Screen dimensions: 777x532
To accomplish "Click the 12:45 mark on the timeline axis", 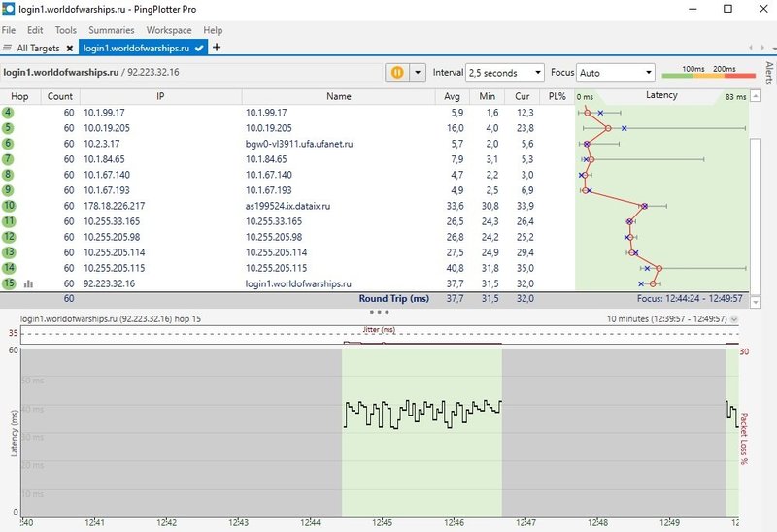I will [x=382, y=522].
